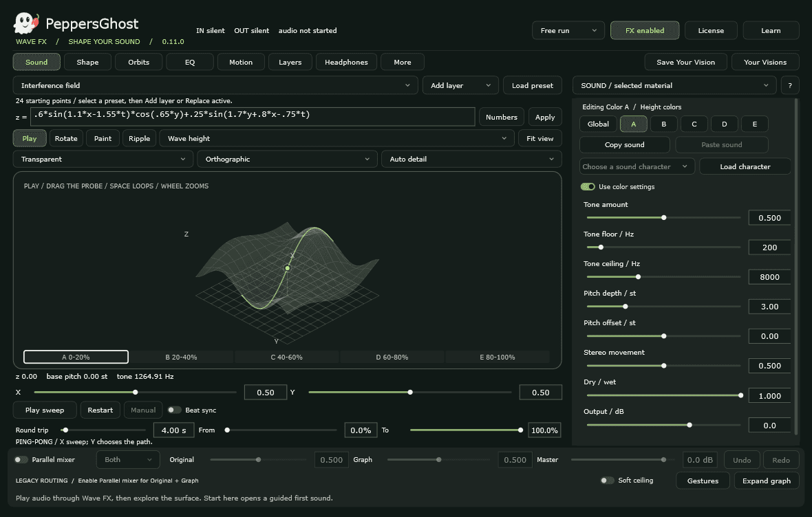Image resolution: width=812 pixels, height=517 pixels.
Task: Open the More tab
Action: coord(403,62)
